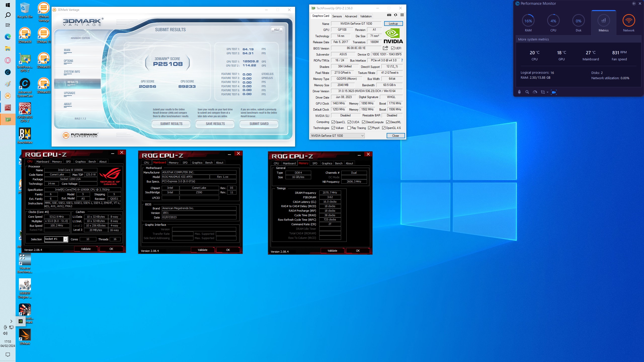Image resolution: width=644 pixels, height=362 pixels.
Task: Open Advanced SystemCare desktop shortcut
Action: point(25,87)
